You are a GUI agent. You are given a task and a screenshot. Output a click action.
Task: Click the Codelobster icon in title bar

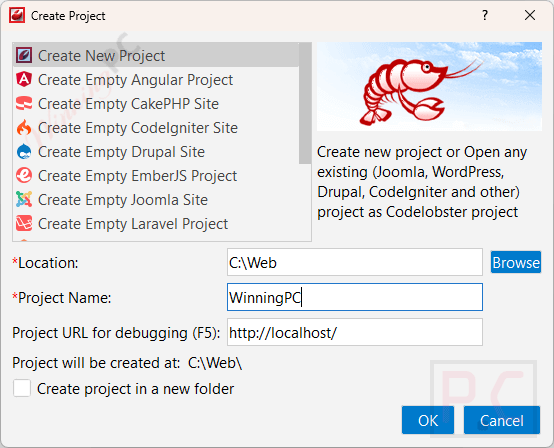(17, 16)
